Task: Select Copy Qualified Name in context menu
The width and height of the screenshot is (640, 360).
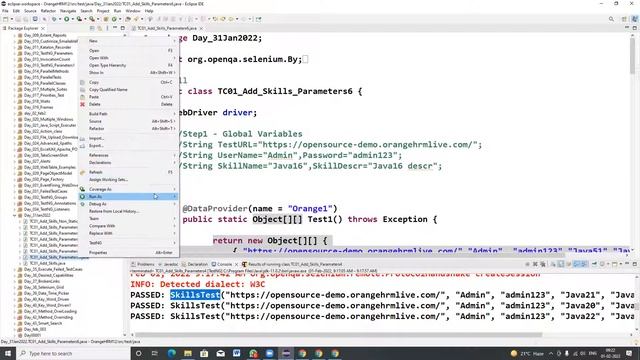Action: click(x=129, y=90)
